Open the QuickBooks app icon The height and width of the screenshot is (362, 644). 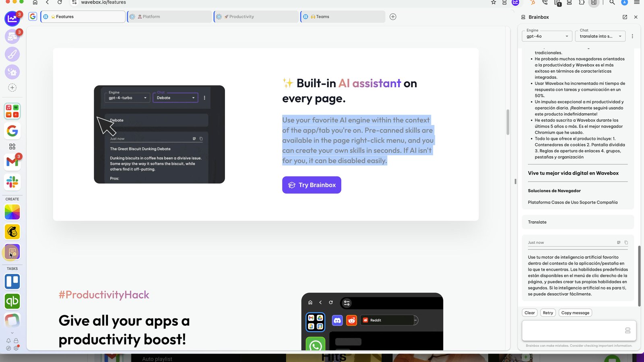pyautogui.click(x=12, y=301)
